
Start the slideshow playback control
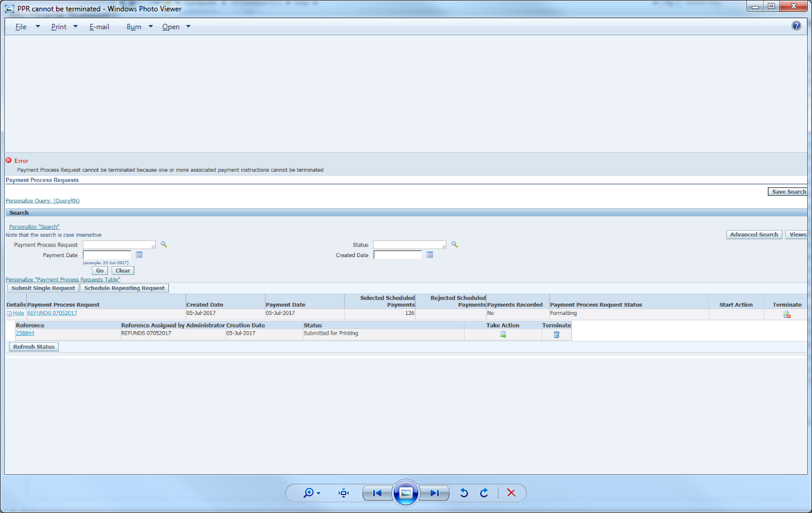coord(405,492)
